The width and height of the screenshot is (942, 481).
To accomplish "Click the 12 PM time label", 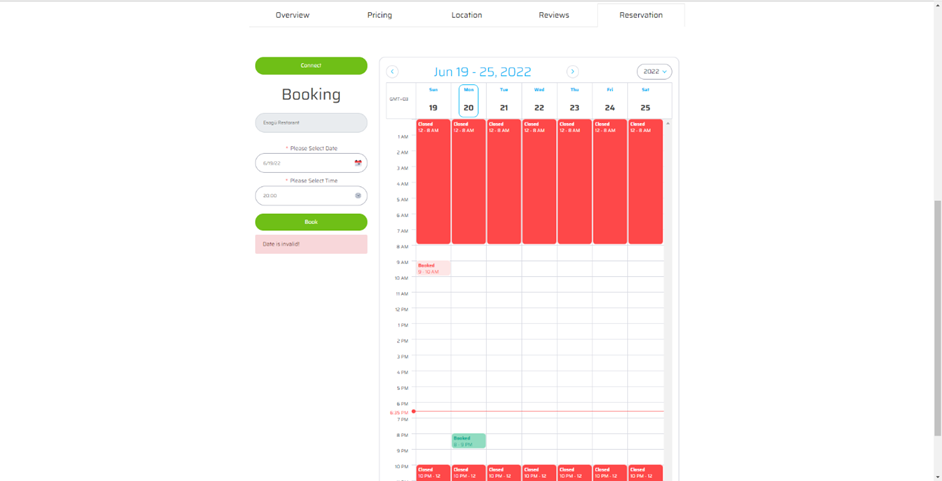I will tap(402, 309).
